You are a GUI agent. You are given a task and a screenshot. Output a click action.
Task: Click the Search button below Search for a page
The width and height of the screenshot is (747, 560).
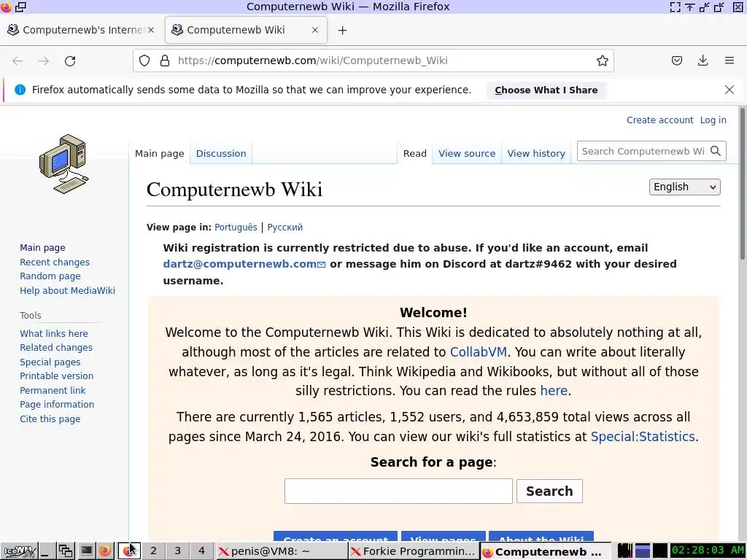coord(549,491)
